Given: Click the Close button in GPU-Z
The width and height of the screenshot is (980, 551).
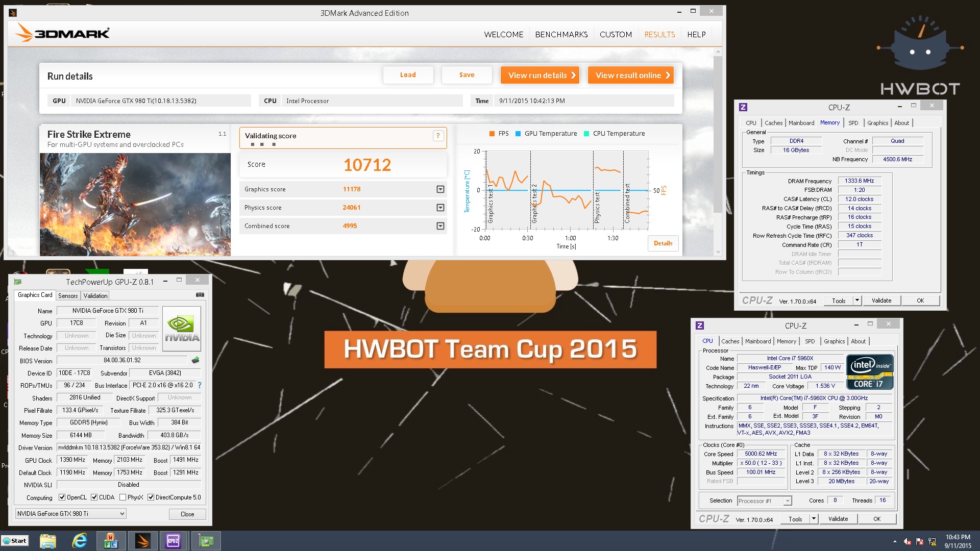Looking at the screenshot, I should pyautogui.click(x=187, y=514).
